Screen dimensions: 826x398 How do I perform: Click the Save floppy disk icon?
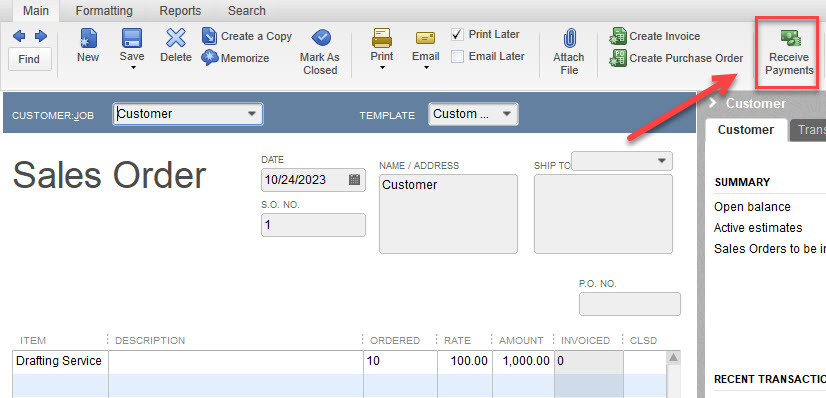132,38
